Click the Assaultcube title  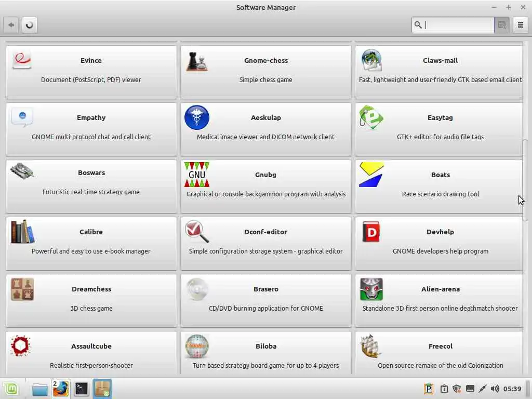click(91, 346)
